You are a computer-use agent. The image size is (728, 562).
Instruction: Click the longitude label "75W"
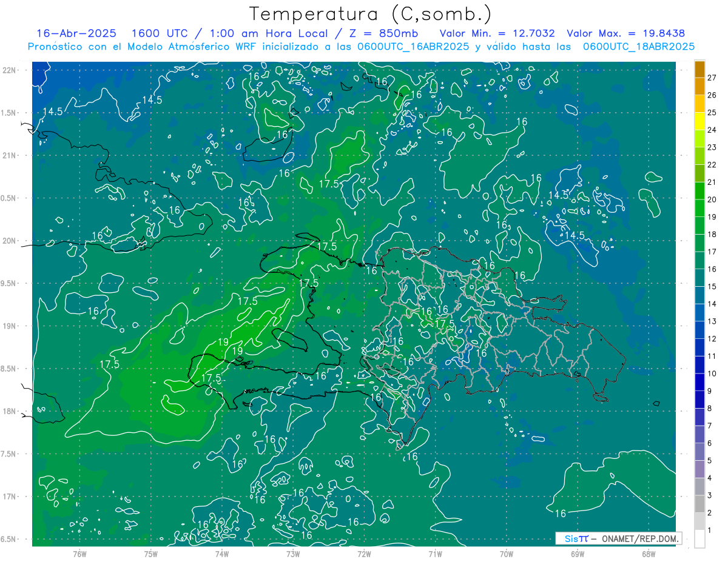pyautogui.click(x=150, y=554)
